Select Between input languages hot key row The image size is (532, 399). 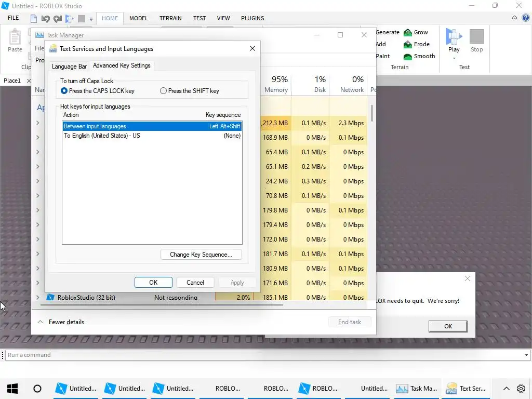[152, 126]
